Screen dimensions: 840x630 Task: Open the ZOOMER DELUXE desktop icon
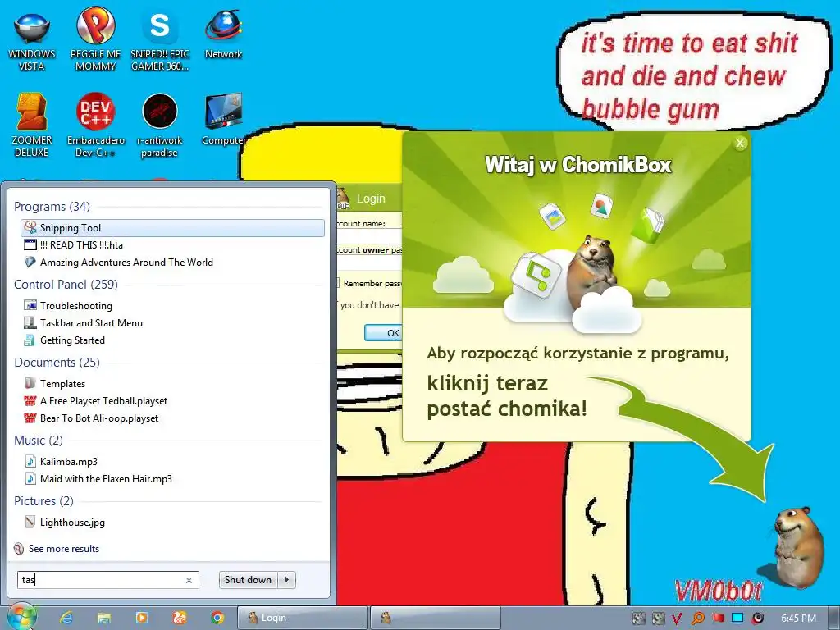click(32, 126)
